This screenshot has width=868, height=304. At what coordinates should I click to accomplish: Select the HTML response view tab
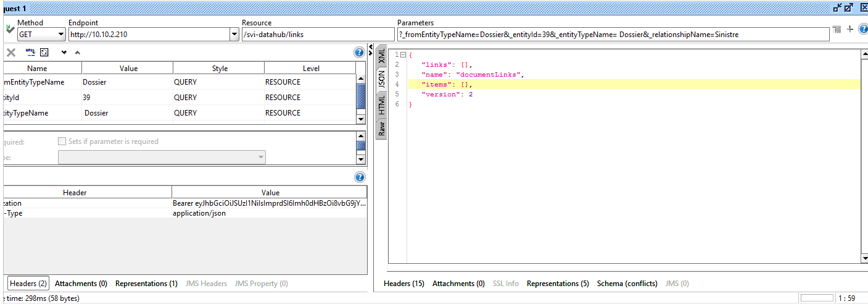(381, 104)
